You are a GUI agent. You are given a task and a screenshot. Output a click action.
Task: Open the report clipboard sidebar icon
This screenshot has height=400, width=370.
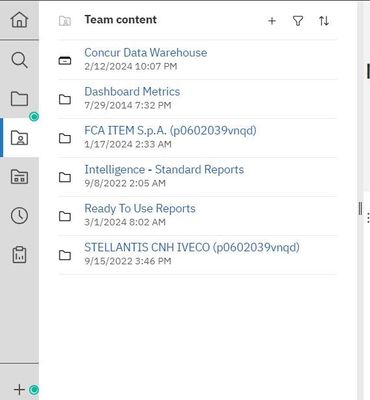pyautogui.click(x=19, y=255)
